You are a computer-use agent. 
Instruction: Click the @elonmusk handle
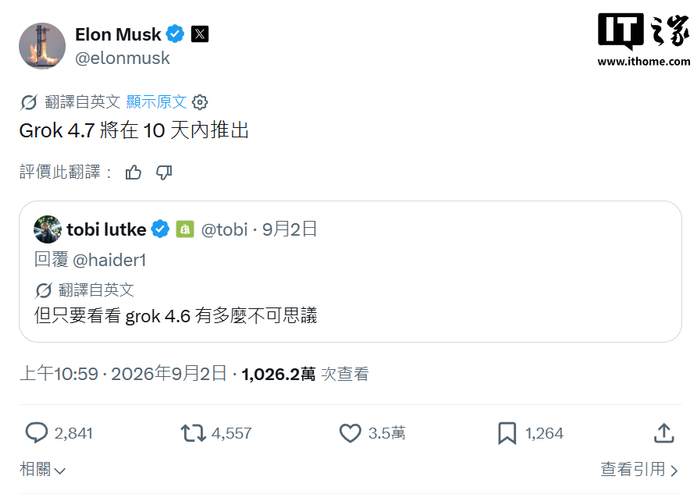click(122, 58)
